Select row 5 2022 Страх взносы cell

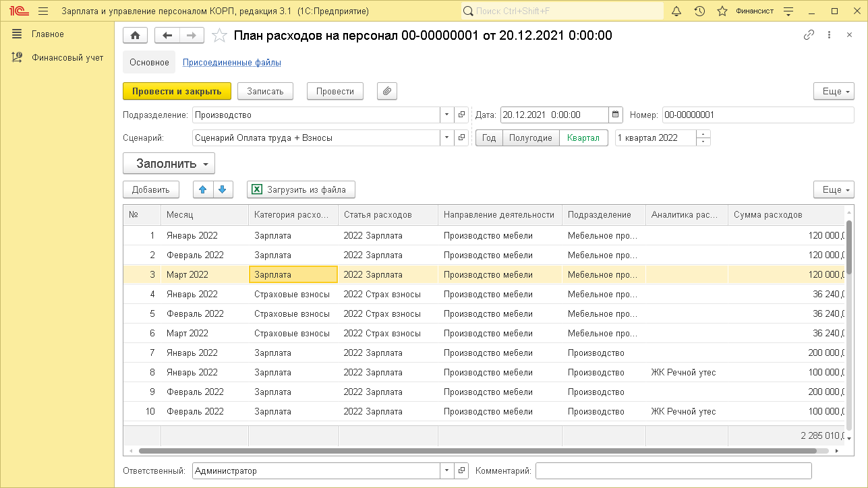(388, 314)
